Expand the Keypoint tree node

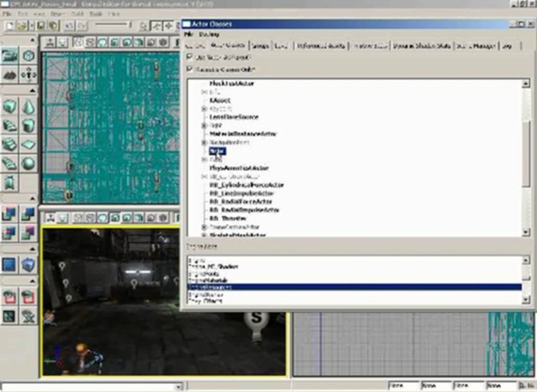pyautogui.click(x=204, y=109)
